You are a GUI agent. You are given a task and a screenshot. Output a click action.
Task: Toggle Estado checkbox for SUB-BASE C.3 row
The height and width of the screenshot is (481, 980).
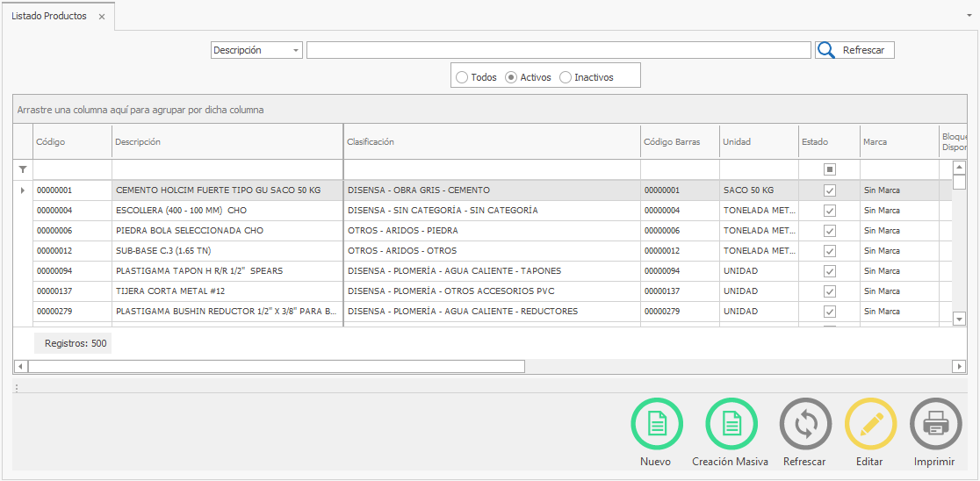[x=829, y=250]
